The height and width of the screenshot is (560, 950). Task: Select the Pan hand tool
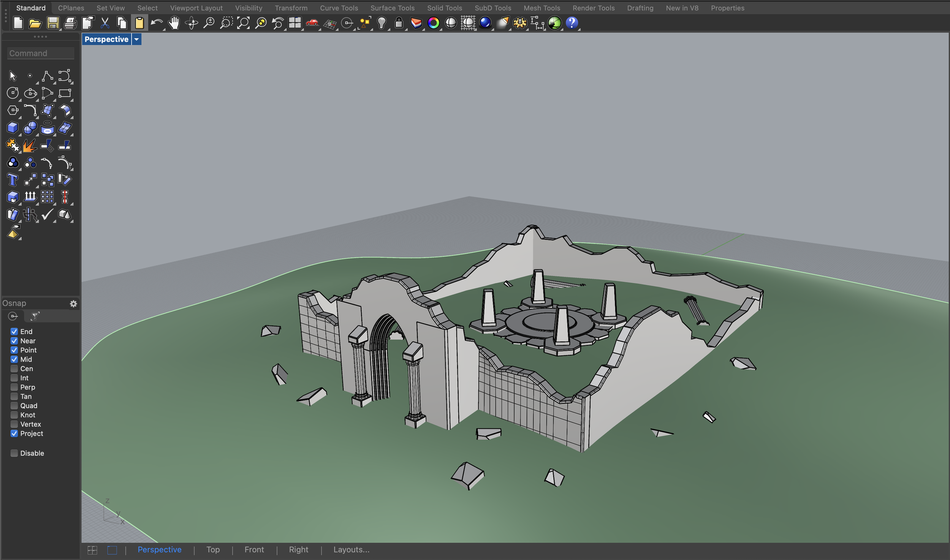pyautogui.click(x=174, y=23)
